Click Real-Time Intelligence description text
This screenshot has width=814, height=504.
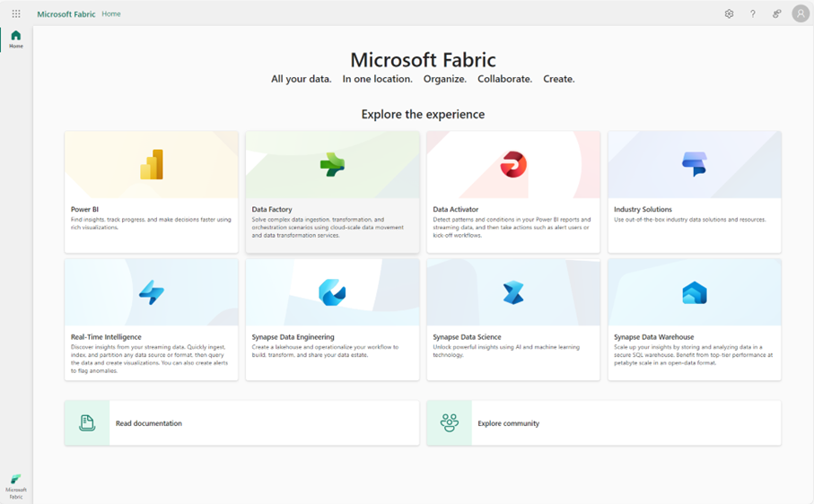pyautogui.click(x=150, y=359)
